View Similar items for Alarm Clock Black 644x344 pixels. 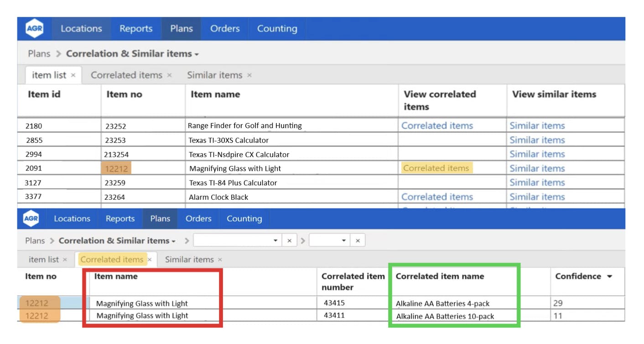[537, 197]
